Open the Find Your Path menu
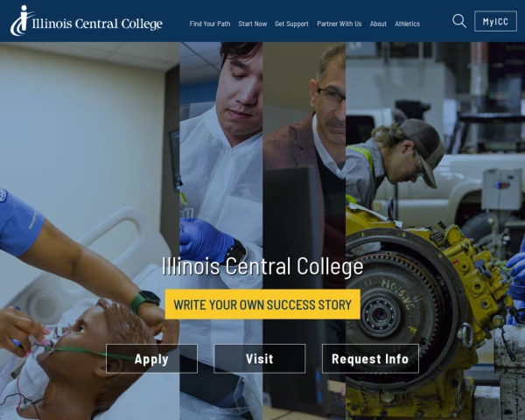Screen dimensions: 525x420 click(210, 24)
